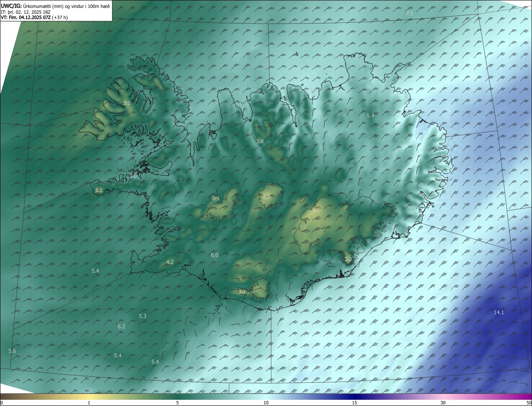Click the 7.0 value near the small islands

coord(133,176)
